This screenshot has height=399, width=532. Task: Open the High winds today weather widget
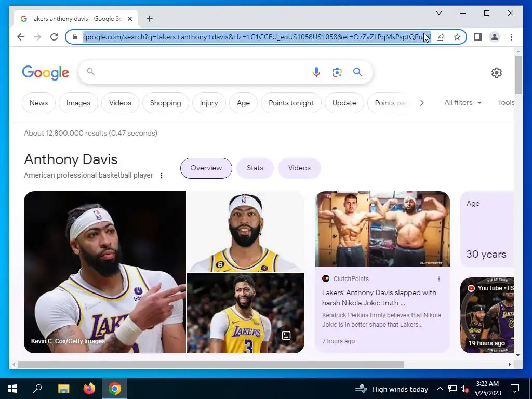pyautogui.click(x=392, y=389)
